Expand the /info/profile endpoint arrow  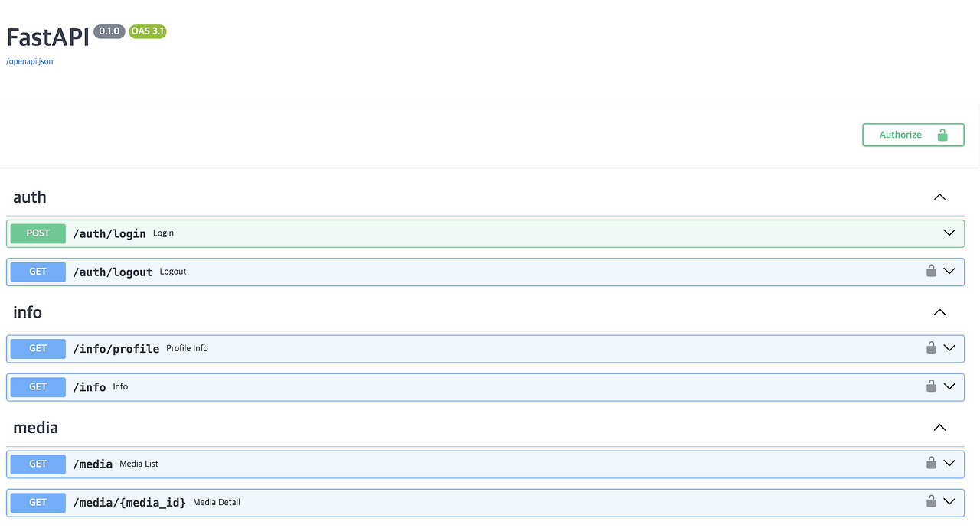pos(949,347)
